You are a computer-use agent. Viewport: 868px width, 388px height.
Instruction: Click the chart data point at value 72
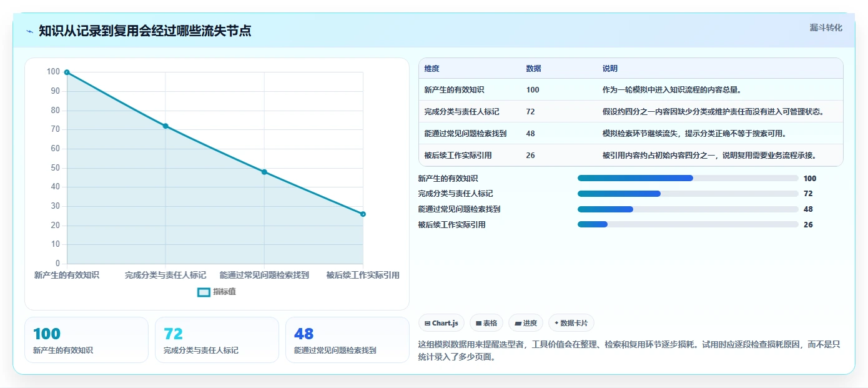coord(165,126)
